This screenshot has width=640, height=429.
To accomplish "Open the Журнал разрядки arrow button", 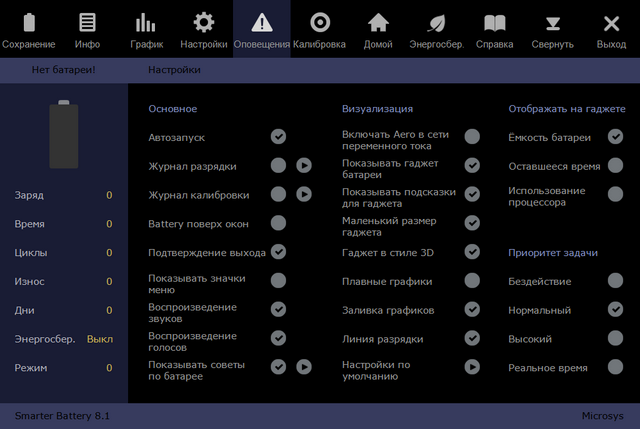I will (x=304, y=165).
